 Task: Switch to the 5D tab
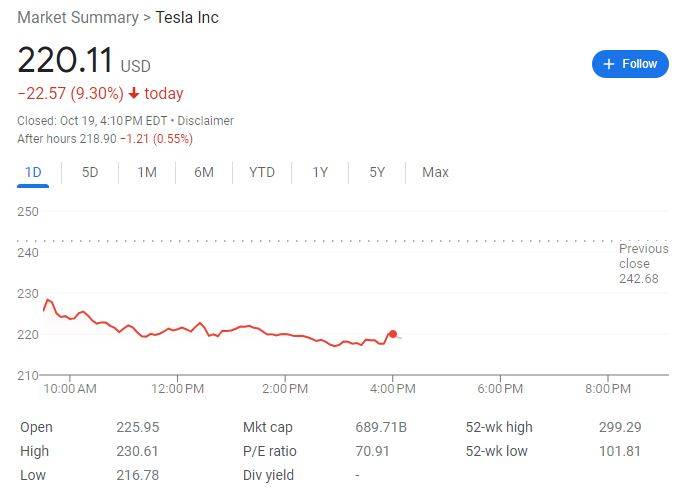tap(90, 172)
